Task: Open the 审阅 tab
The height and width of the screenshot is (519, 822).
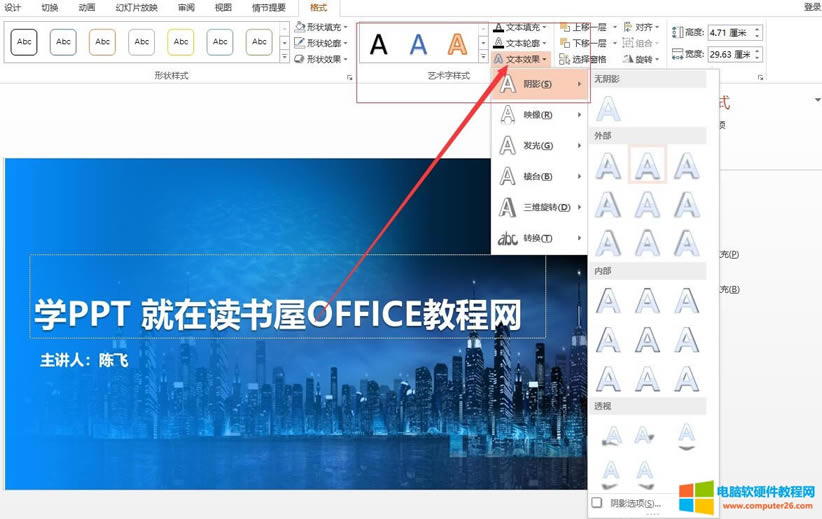Action: [186, 7]
